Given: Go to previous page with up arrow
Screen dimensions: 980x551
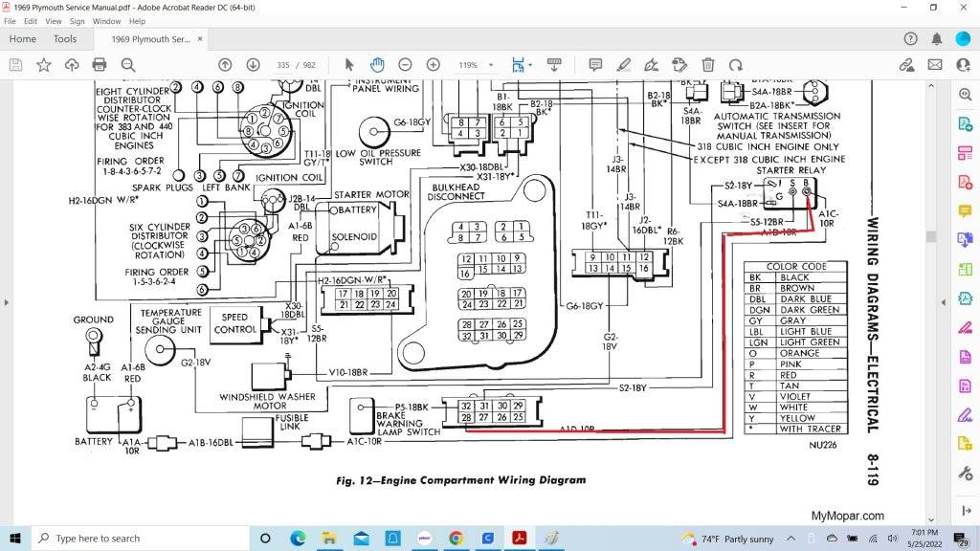Looking at the screenshot, I should tap(225, 64).
